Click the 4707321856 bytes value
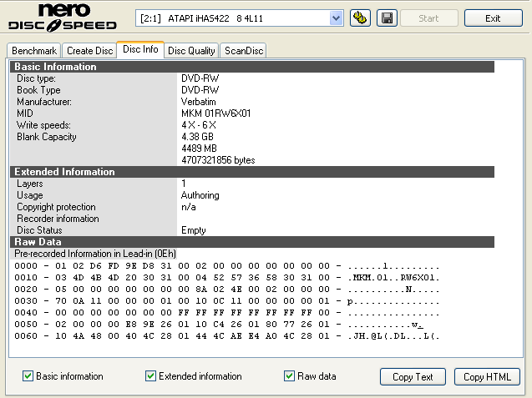The image size is (532, 398). coord(218,160)
